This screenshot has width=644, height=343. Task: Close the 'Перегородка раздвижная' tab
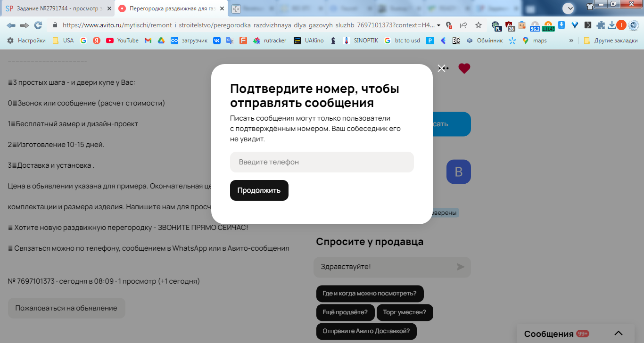tap(222, 8)
